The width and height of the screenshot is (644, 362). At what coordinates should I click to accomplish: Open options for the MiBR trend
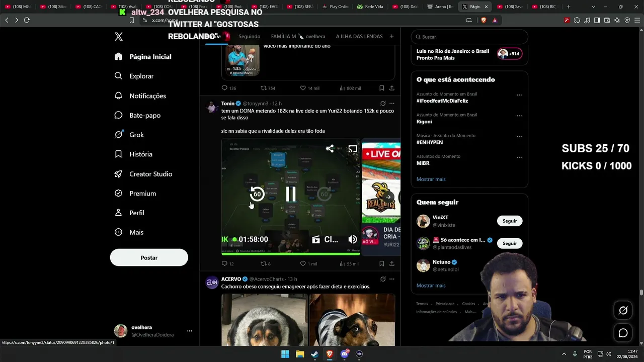(x=519, y=157)
